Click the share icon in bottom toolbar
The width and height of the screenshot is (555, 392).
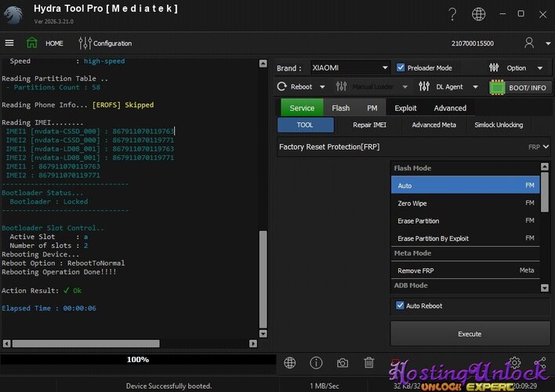(539, 362)
